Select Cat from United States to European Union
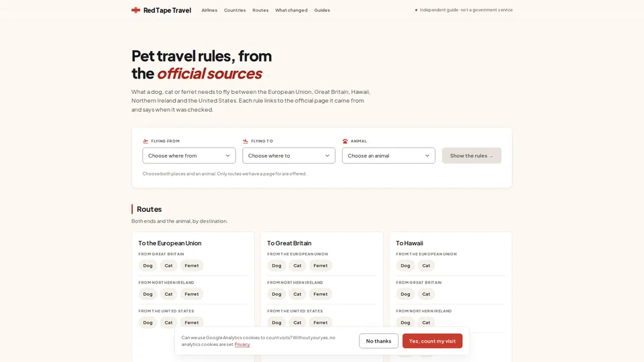The height and width of the screenshot is (362, 644). tap(168, 322)
